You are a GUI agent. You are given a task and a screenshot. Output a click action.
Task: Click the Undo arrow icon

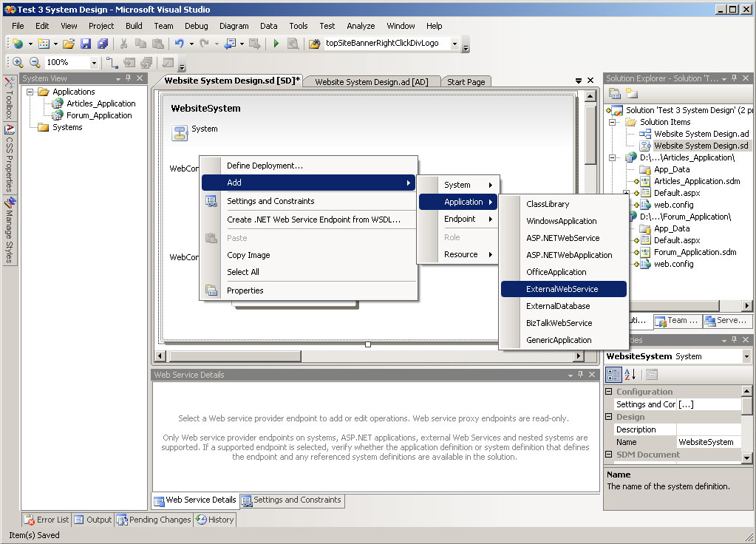click(180, 44)
